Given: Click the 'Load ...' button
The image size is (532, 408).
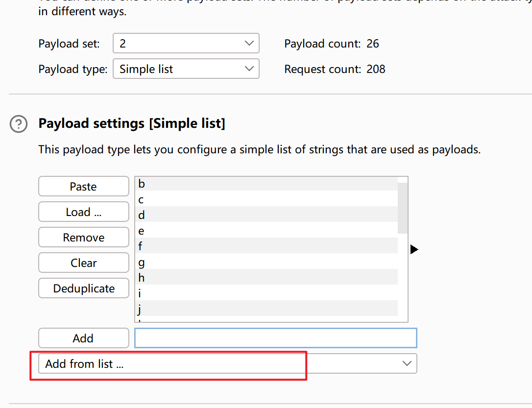Looking at the screenshot, I should click(x=84, y=212).
